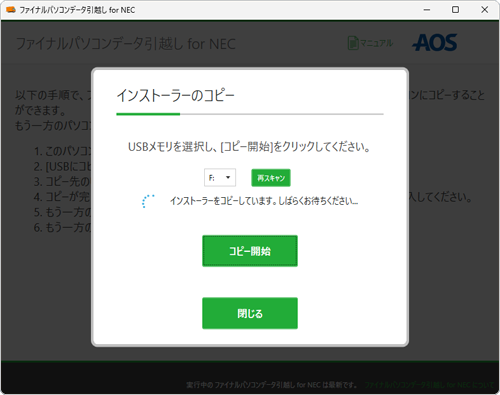
Task: Click the manual document icon
Action: (x=353, y=43)
